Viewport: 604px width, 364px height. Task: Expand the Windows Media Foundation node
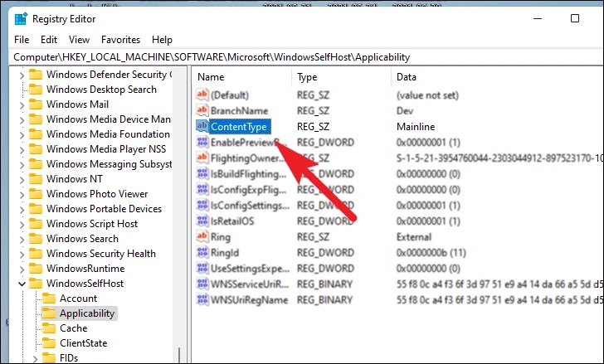pyautogui.click(x=22, y=134)
